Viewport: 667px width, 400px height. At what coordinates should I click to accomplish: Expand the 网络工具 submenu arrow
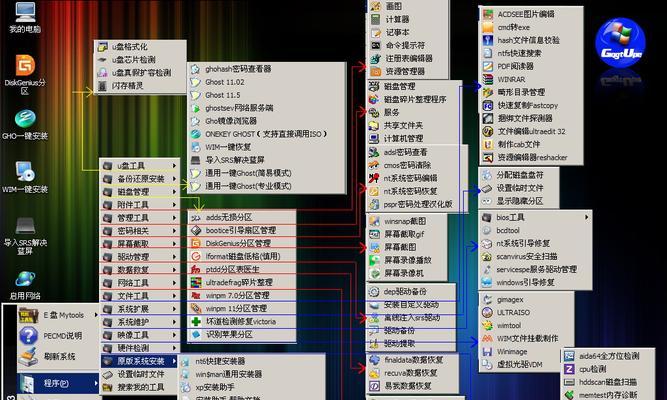click(174, 283)
